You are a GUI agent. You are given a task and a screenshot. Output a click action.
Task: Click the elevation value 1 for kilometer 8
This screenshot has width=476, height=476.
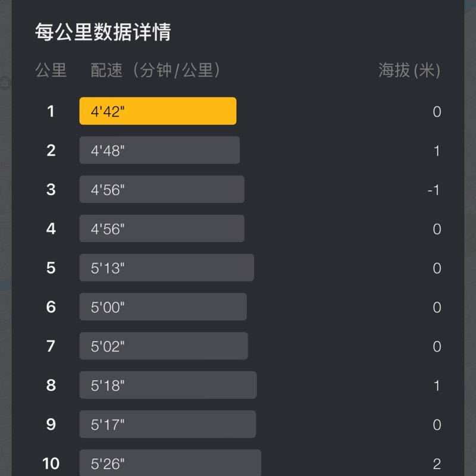pos(437,386)
